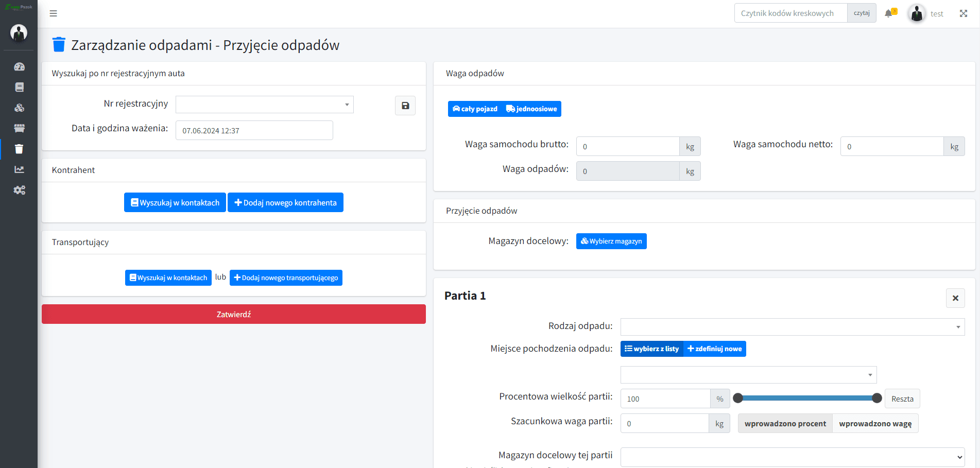980x468 pixels.
Task: Click the red Zatwierdź button
Action: click(233, 314)
